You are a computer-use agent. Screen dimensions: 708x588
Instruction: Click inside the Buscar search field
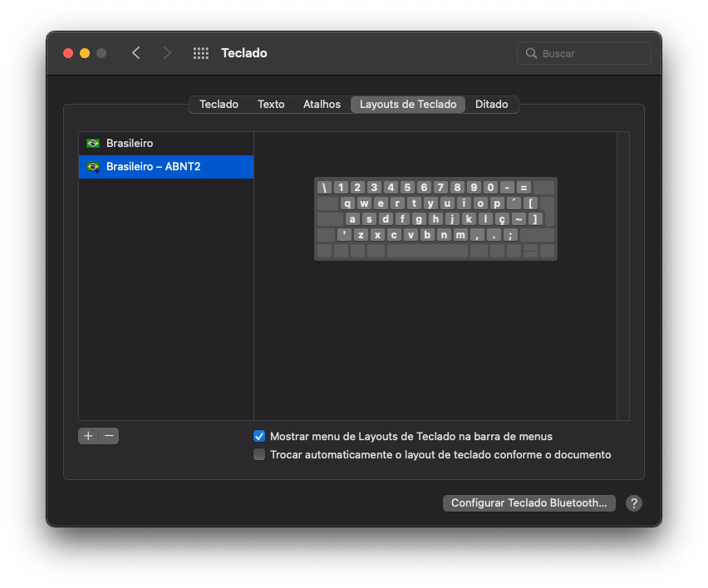point(592,53)
